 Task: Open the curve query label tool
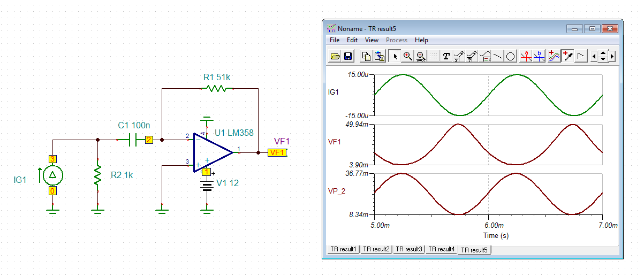(x=472, y=56)
